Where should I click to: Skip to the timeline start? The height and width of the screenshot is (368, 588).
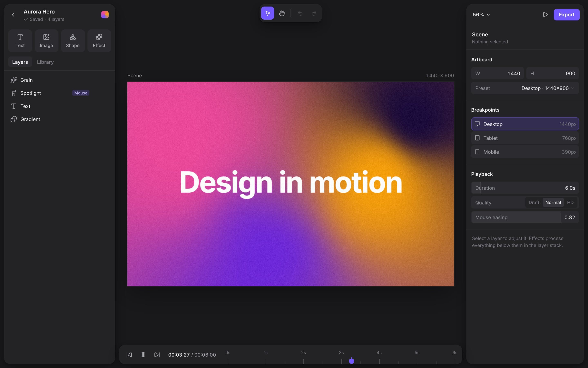(129, 355)
